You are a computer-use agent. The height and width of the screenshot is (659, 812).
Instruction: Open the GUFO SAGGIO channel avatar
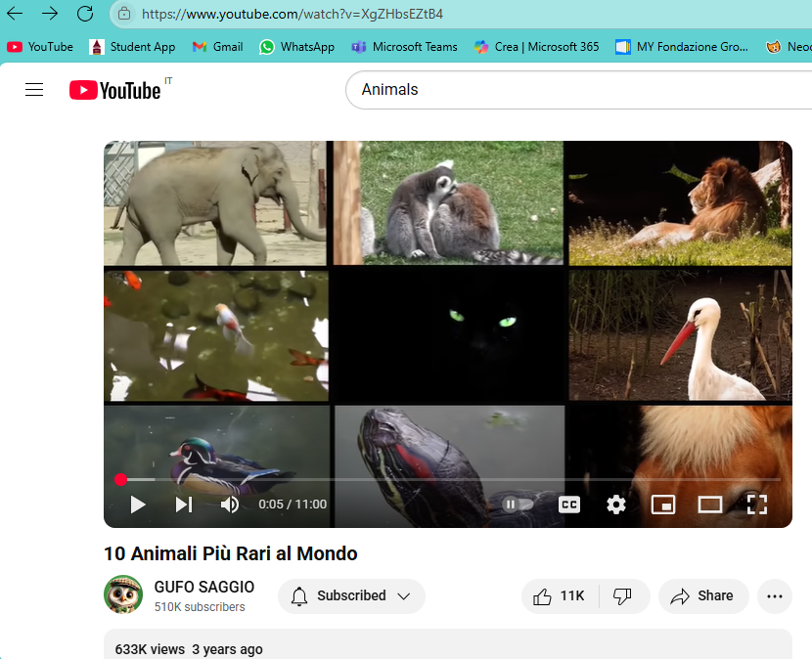click(x=123, y=594)
